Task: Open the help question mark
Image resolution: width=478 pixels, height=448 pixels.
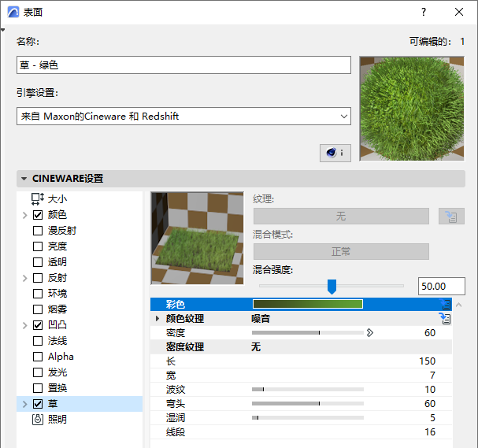Action: click(x=424, y=12)
